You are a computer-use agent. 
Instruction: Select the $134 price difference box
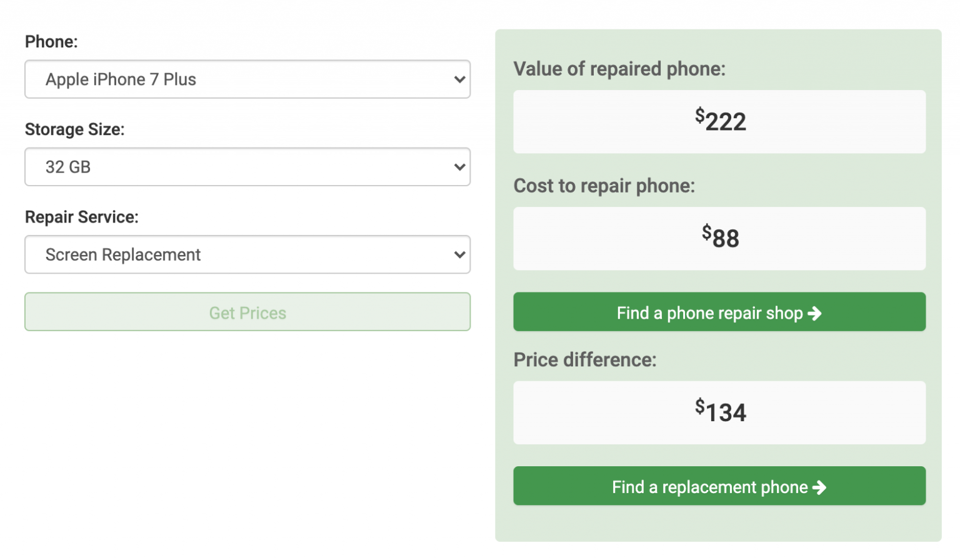coord(719,413)
